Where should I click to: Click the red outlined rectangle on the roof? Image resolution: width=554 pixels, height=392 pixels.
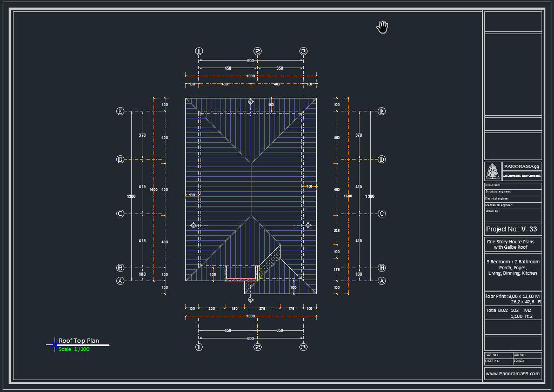coord(242,273)
